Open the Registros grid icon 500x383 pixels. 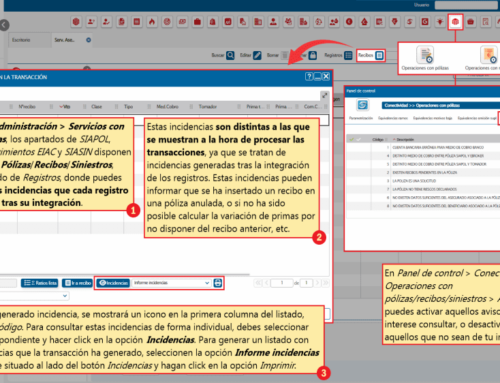[348, 55]
